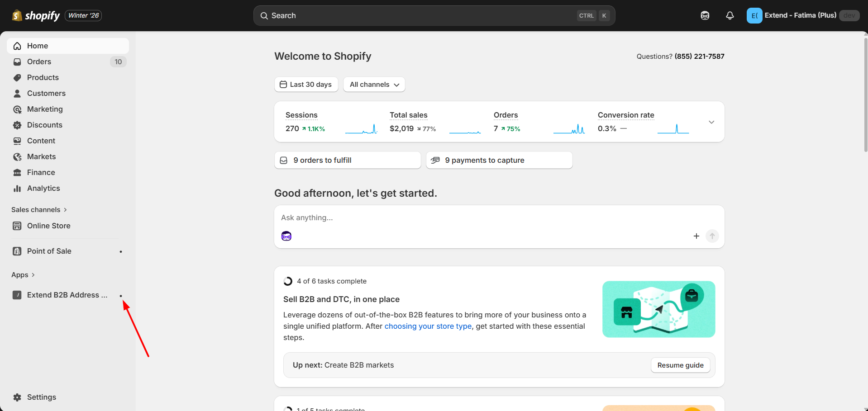Expand the metrics card chevron
868x411 pixels.
[x=711, y=122]
